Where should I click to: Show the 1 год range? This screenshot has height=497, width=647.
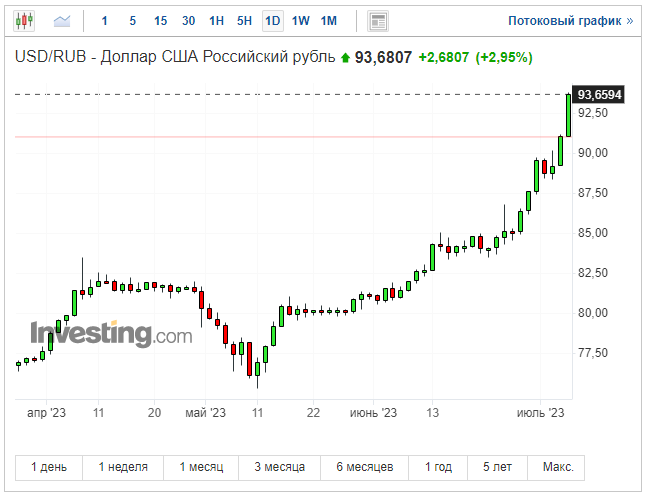(438, 467)
